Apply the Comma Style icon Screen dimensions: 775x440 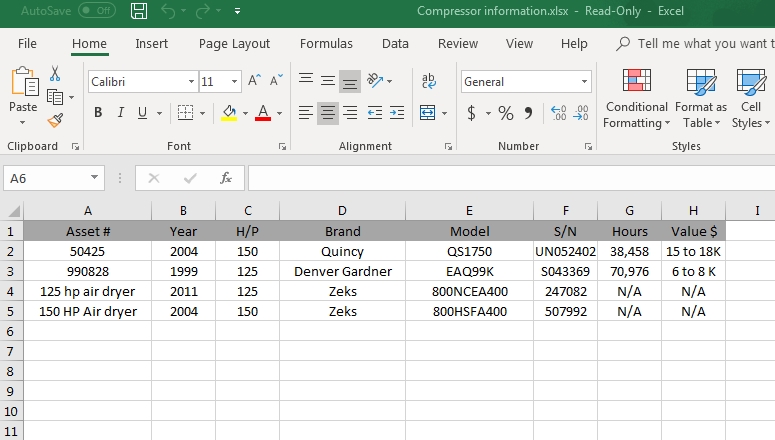coord(528,113)
